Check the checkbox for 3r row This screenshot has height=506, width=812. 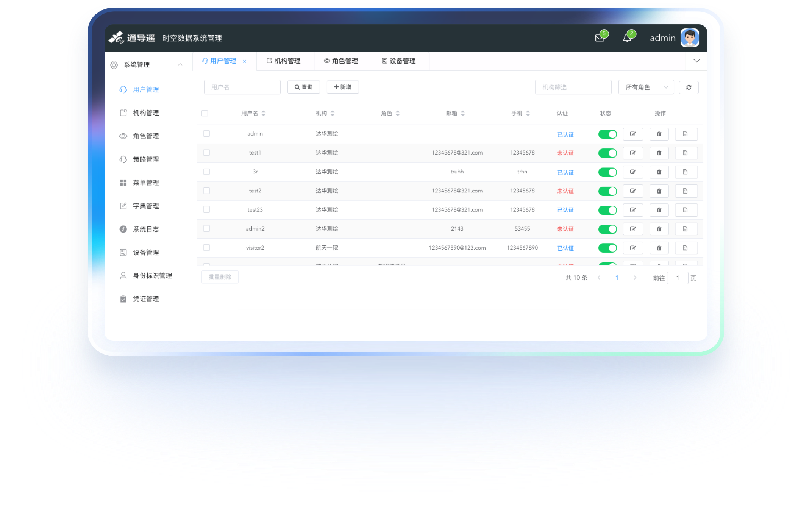tap(206, 172)
